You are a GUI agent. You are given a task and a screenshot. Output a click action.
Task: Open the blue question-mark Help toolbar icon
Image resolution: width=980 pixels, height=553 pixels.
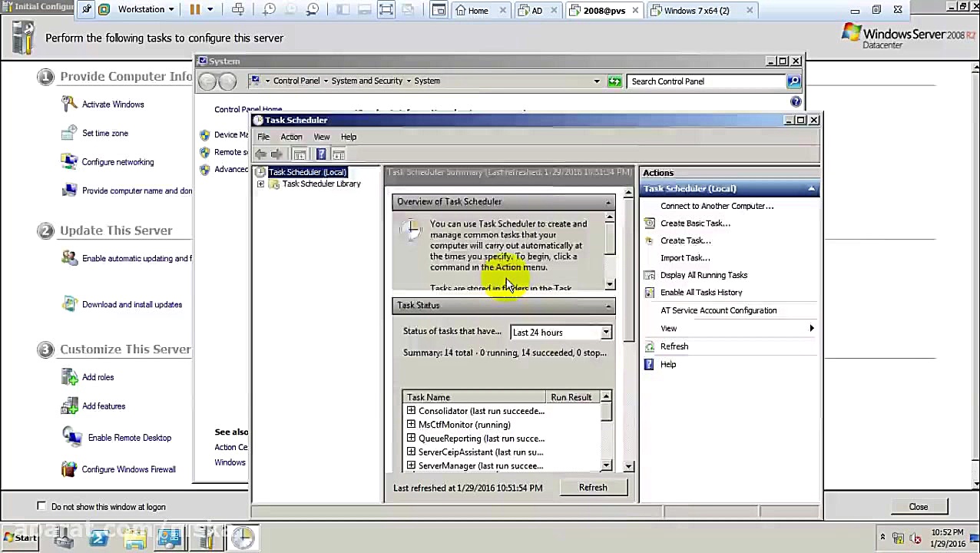point(321,154)
